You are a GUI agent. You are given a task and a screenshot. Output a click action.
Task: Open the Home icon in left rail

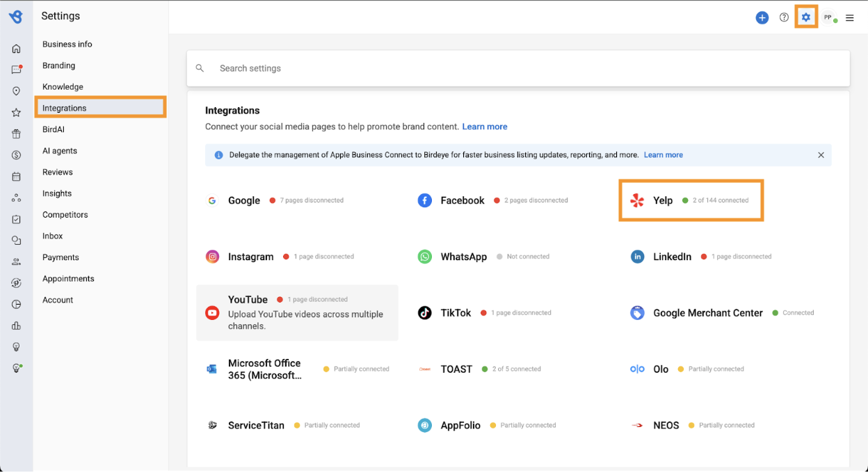click(x=16, y=49)
